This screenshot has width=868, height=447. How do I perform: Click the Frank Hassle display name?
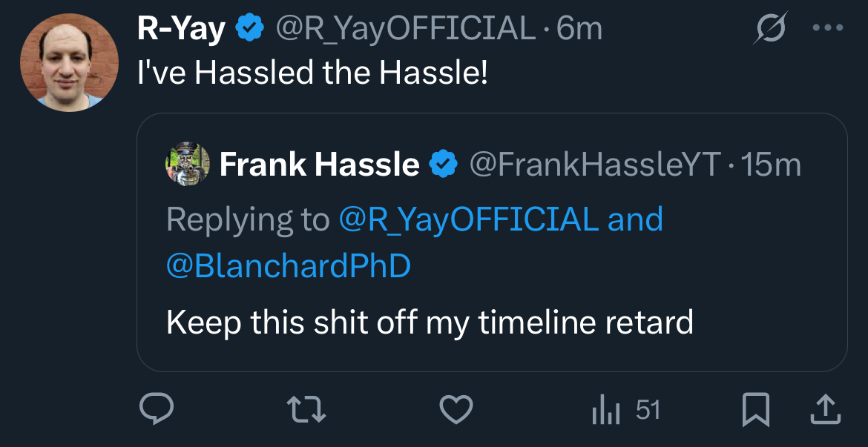coord(319,165)
